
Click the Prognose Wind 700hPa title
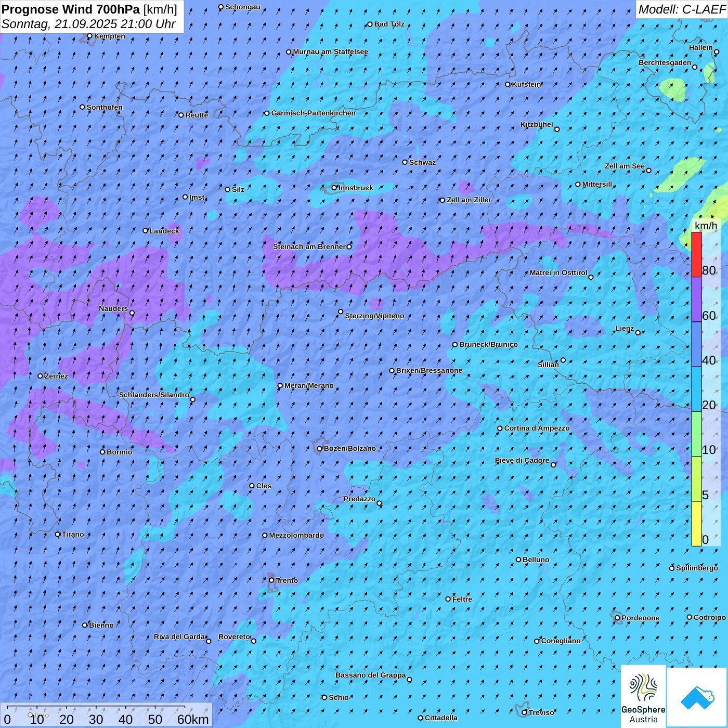(x=71, y=9)
